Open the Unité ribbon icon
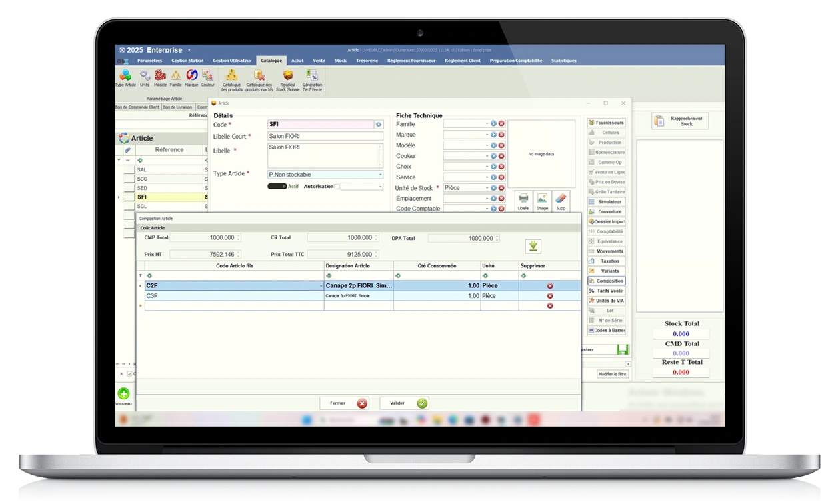The image size is (840, 504). click(145, 78)
